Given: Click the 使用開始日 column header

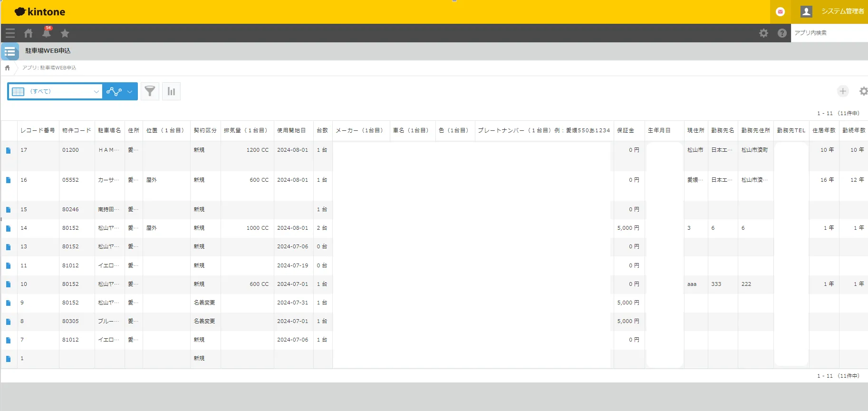Looking at the screenshot, I should coord(291,130).
